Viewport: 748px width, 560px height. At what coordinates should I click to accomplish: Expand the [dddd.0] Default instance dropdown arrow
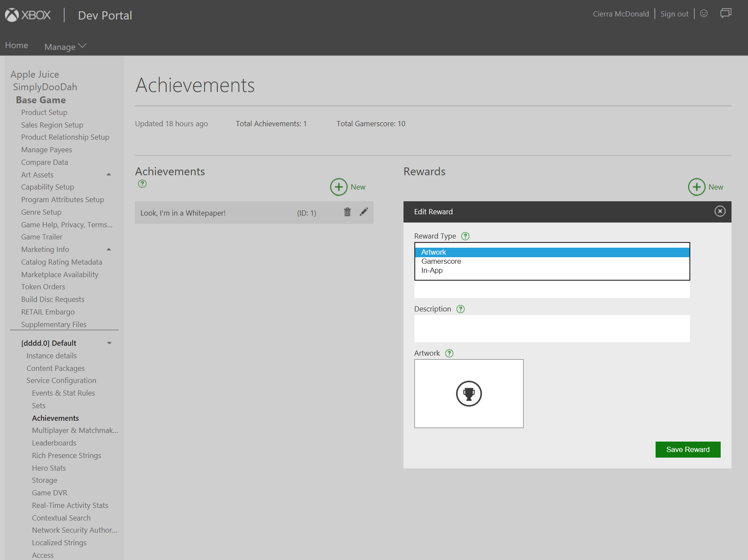[109, 343]
